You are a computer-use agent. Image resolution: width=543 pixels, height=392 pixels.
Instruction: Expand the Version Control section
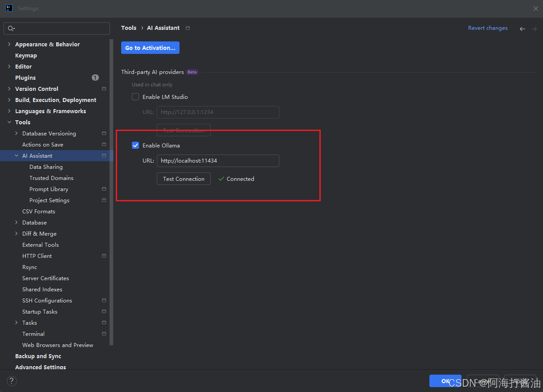pos(9,89)
